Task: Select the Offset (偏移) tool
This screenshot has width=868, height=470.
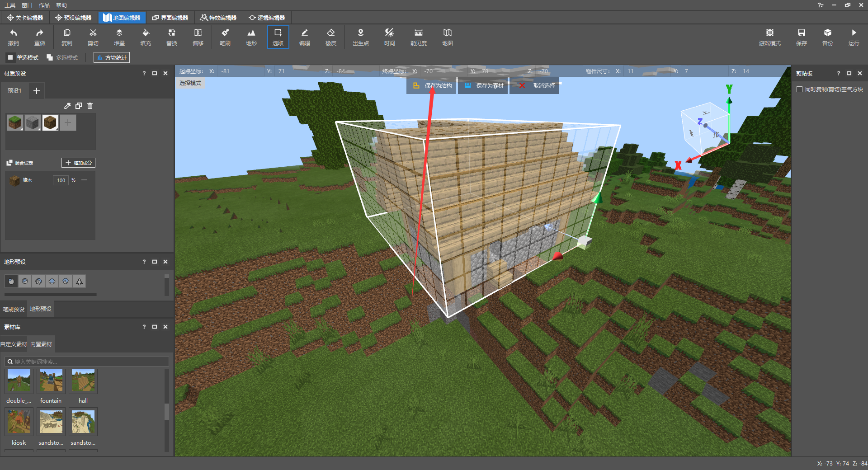Action: [198, 37]
